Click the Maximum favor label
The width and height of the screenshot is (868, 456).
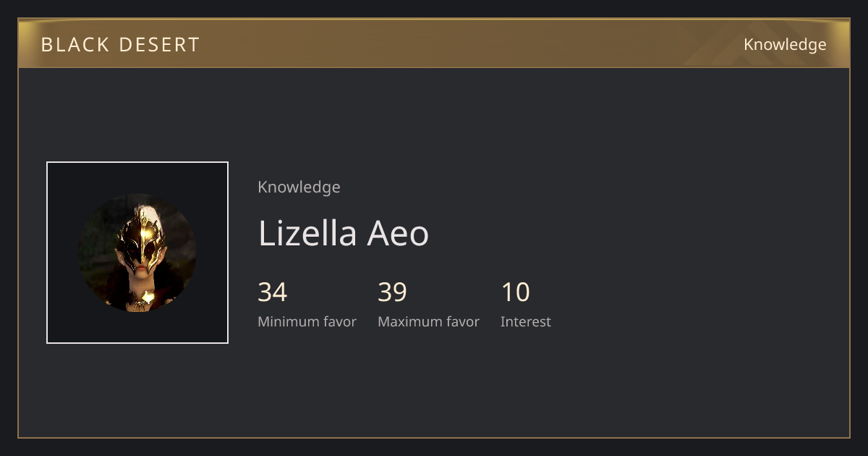428,321
